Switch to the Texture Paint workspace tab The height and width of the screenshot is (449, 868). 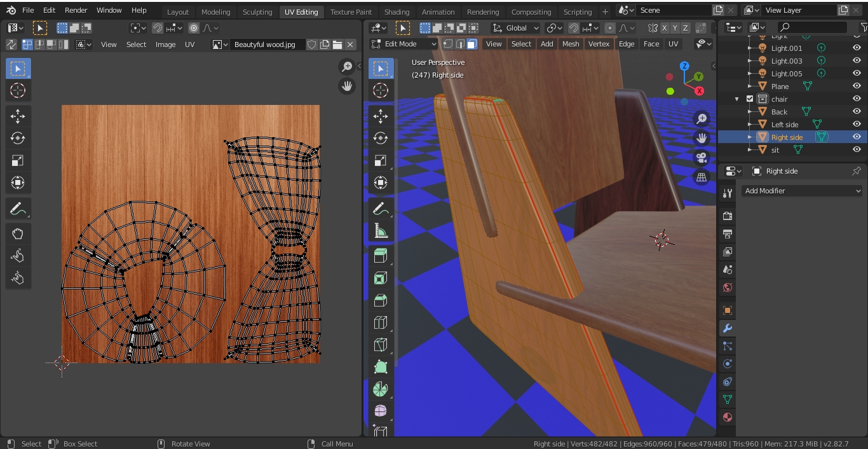351,11
